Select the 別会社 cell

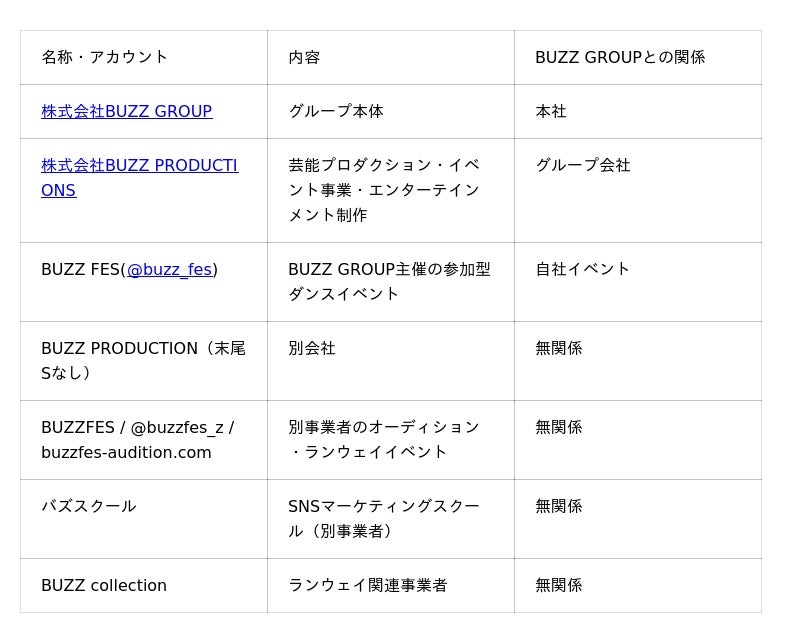(312, 348)
